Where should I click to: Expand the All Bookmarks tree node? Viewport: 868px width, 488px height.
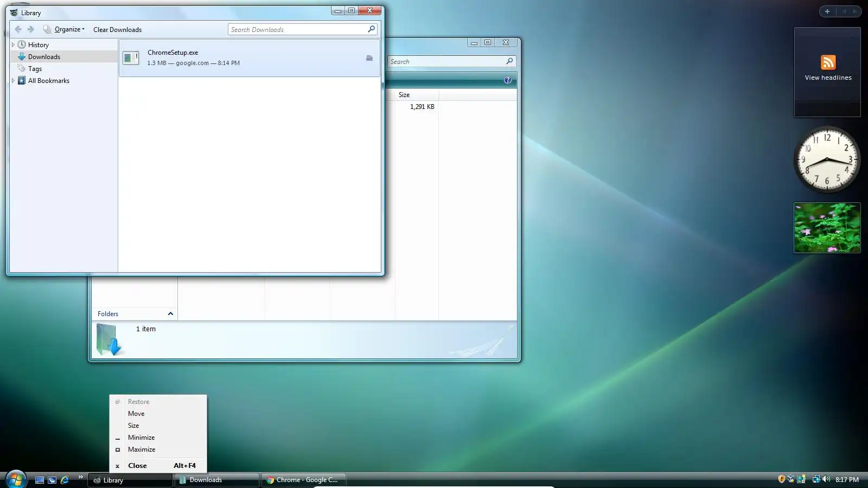[x=13, y=81]
